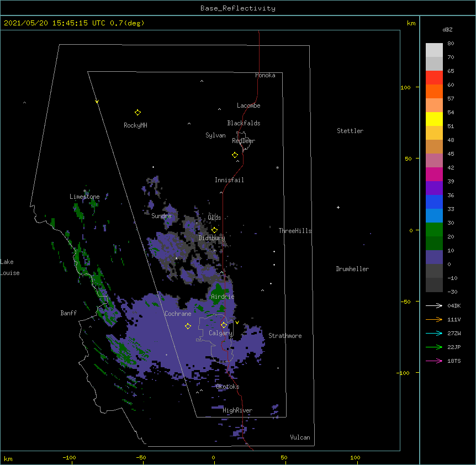Click the magenta 18TS arrow in legend
Screen dimensions: 476x465
[x=434, y=361]
